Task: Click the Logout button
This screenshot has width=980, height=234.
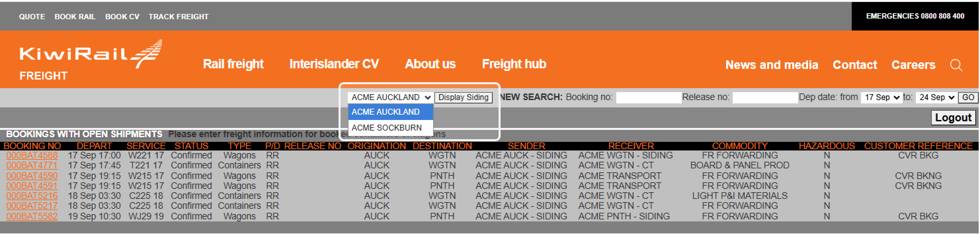Action: click(x=953, y=118)
